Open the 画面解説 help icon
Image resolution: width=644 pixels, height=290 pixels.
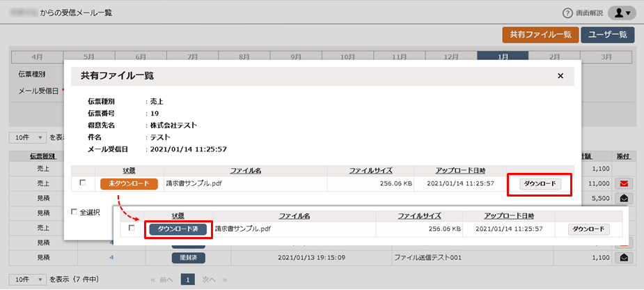(x=567, y=13)
